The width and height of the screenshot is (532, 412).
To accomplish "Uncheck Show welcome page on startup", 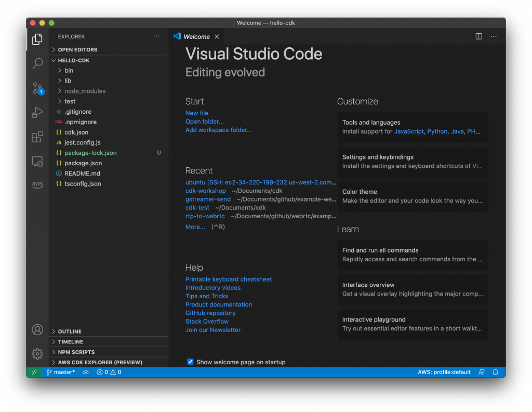I will coord(190,362).
